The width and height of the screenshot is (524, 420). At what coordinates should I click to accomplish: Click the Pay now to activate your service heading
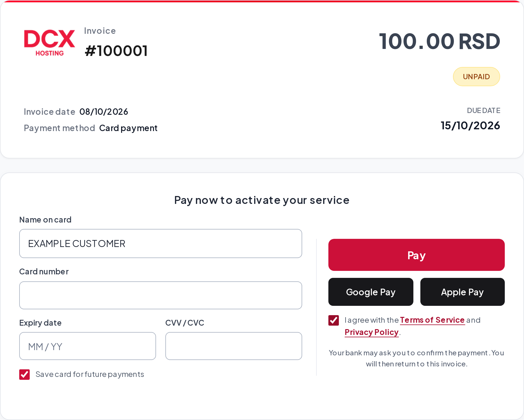pyautogui.click(x=262, y=200)
